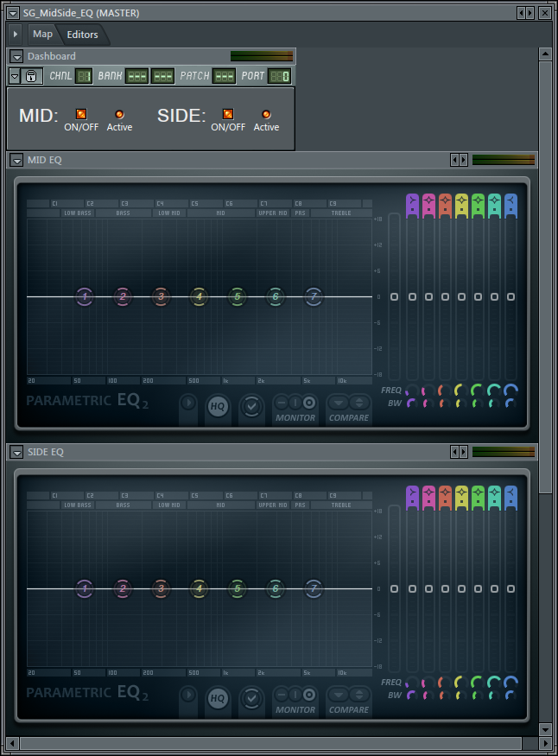Viewport: 558px width, 756px height.
Task: Click the SIDE EQ band 7 gain slider handle
Action: pos(510,588)
